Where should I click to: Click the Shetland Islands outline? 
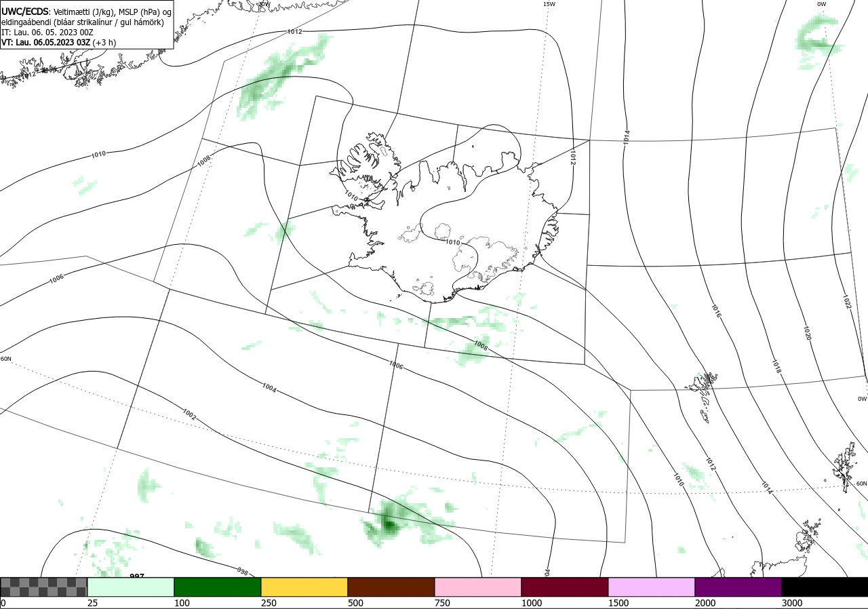point(846,466)
